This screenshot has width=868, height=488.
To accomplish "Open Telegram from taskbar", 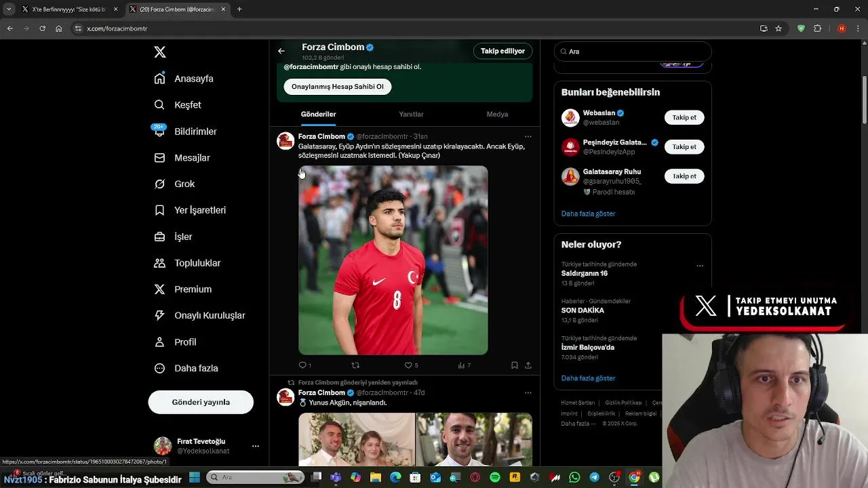I will coord(595,478).
